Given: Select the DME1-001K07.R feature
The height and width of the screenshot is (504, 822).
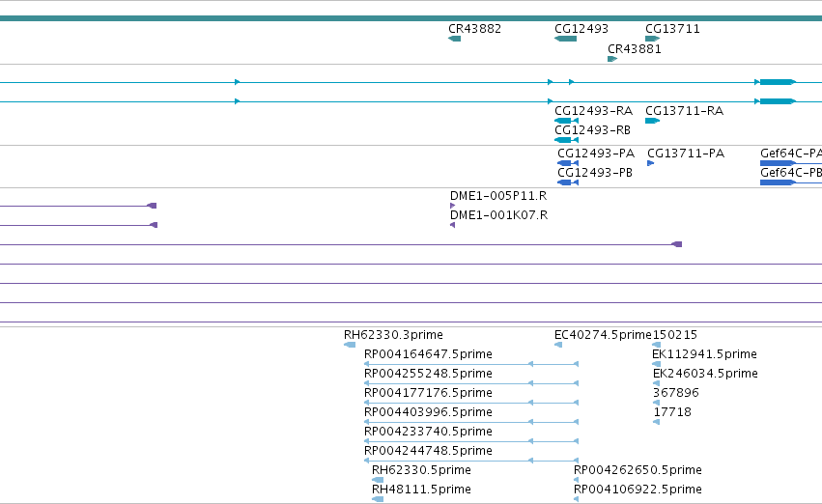Looking at the screenshot, I should coord(452,225).
